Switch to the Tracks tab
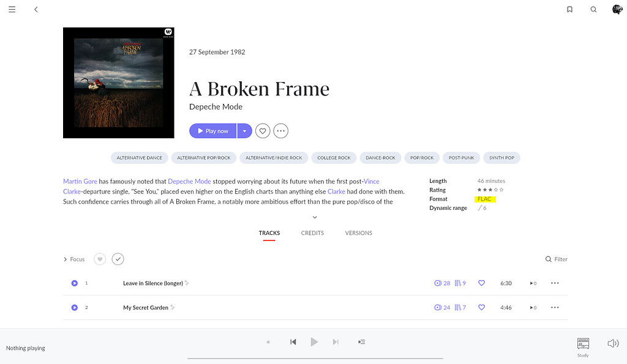627x364 pixels. tap(269, 233)
